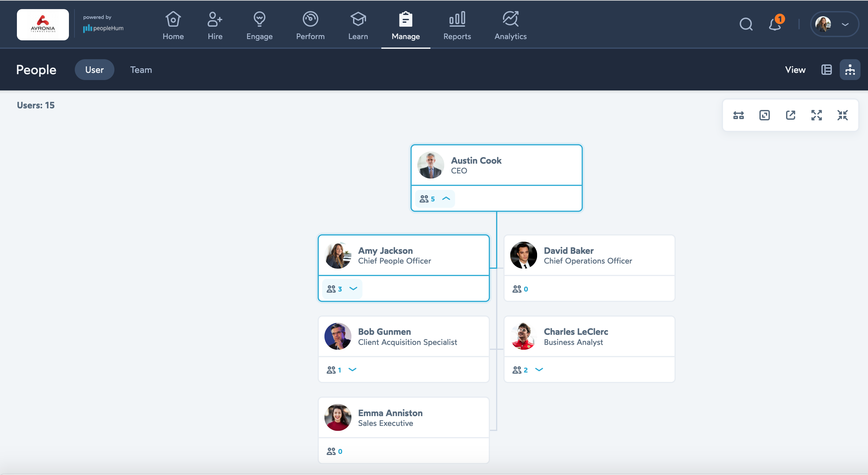The height and width of the screenshot is (475, 868).
Task: Click David Baker's profile photo
Action: point(523,255)
